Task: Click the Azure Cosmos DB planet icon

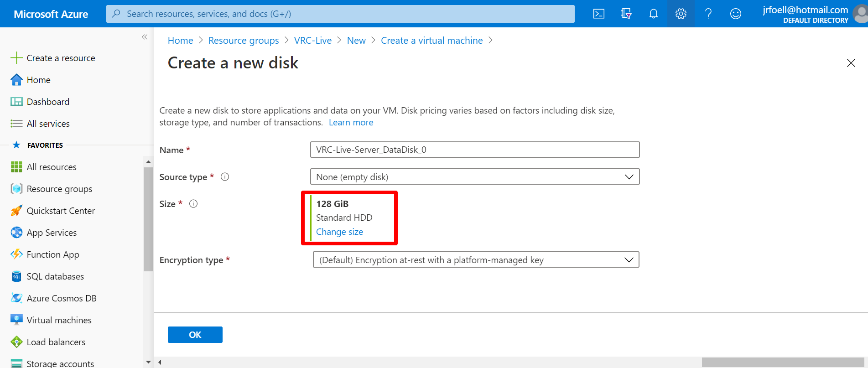Action: (16, 298)
